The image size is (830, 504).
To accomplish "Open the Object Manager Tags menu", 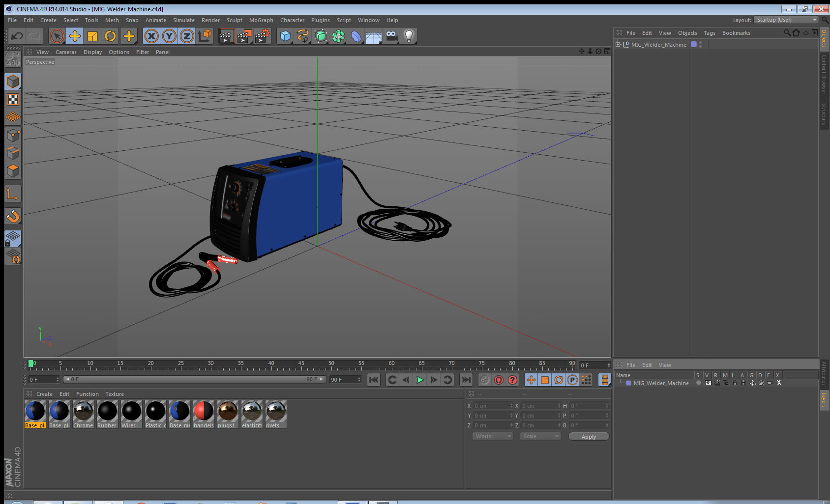I will [710, 33].
